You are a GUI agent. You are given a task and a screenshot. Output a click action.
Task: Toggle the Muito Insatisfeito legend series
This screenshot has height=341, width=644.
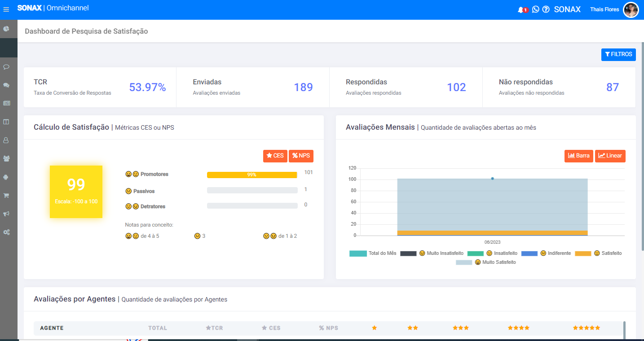[x=432, y=254]
